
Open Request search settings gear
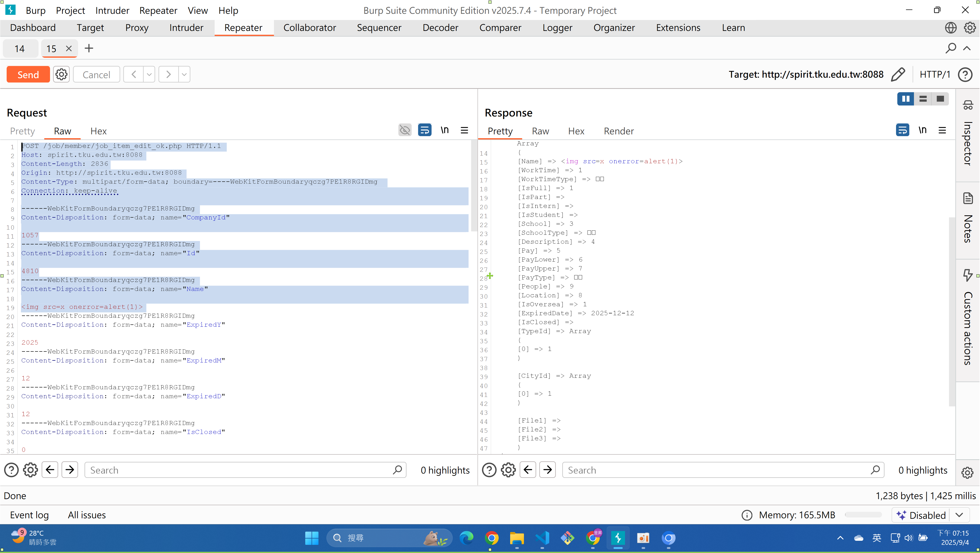click(30, 470)
